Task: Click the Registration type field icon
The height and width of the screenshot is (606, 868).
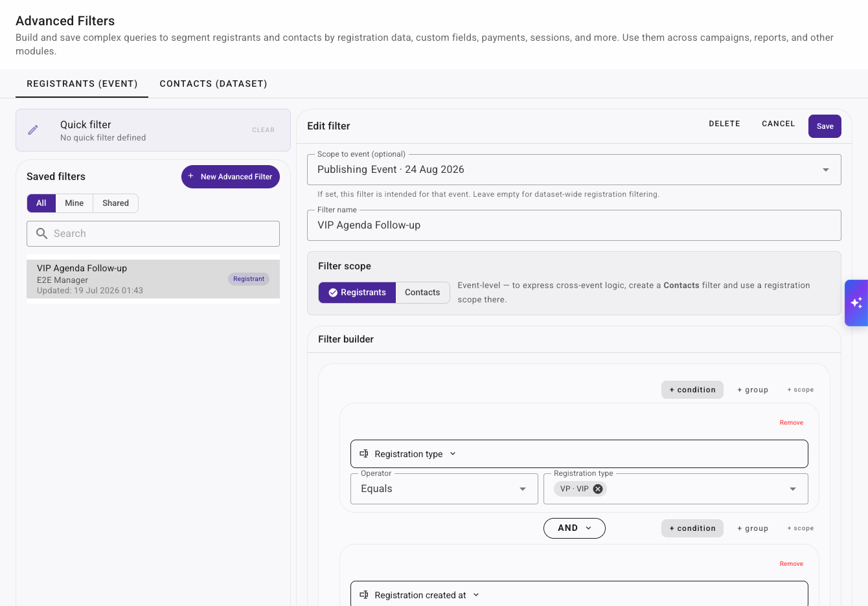Action: (x=364, y=454)
